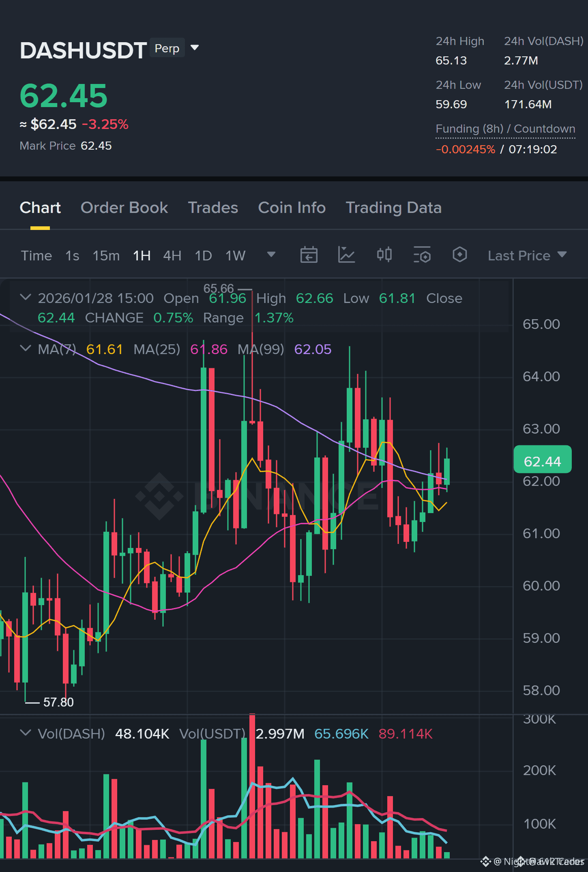Expand the DASHUSDT pair selector arrow
The image size is (588, 872).
pos(195,48)
